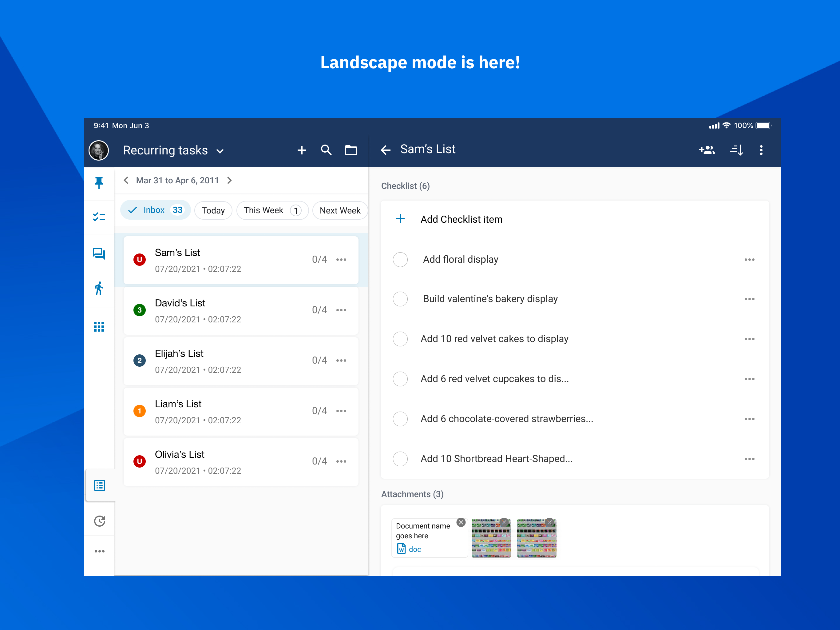Image resolution: width=840 pixels, height=630 pixels.
Task: Check off Add 6 chocolate-covered strawberries
Action: (400, 419)
